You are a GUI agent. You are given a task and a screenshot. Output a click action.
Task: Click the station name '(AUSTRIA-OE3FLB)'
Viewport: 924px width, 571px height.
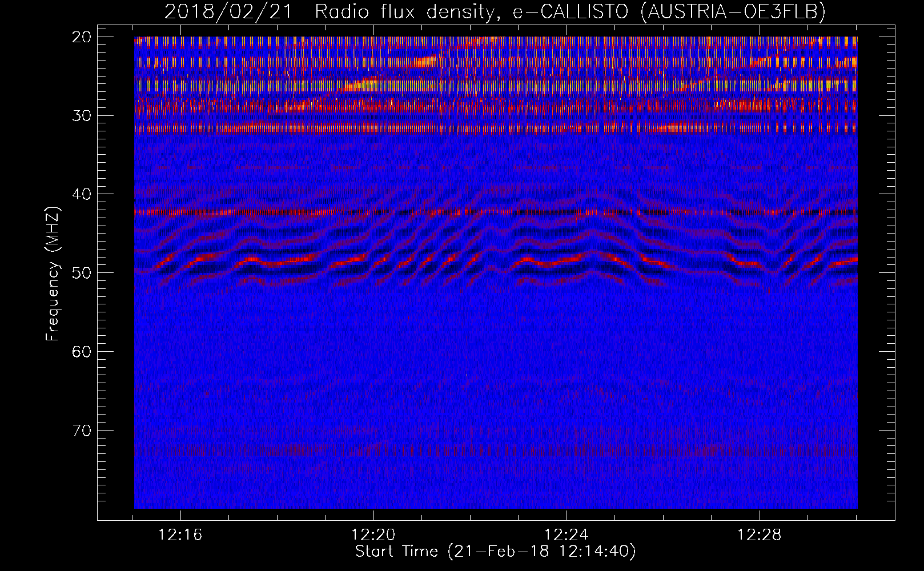(x=733, y=11)
